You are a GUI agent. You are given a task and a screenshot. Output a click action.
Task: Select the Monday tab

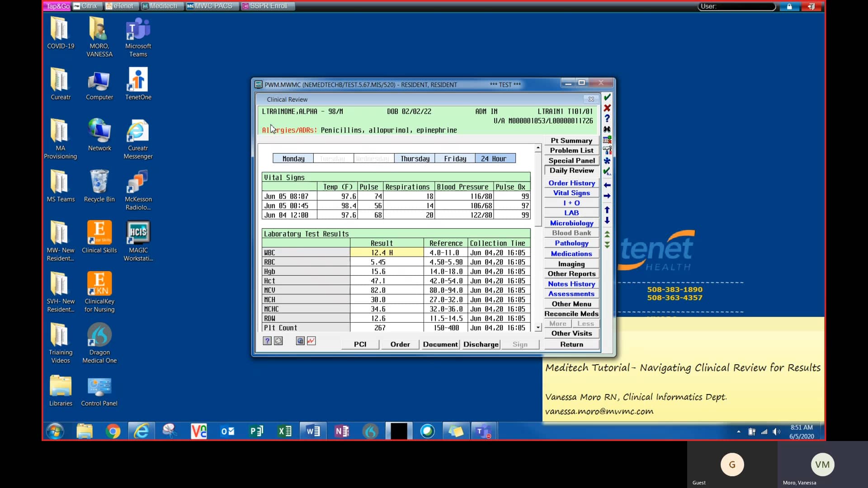click(293, 159)
